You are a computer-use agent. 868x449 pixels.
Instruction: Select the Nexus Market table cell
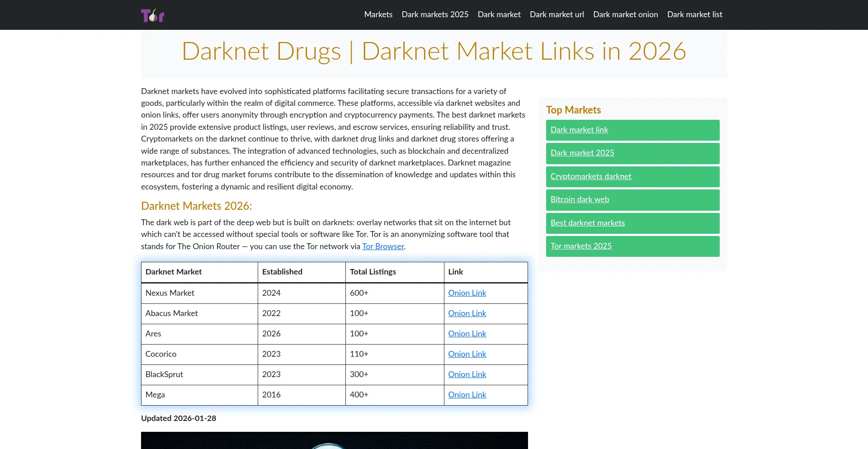pos(199,293)
